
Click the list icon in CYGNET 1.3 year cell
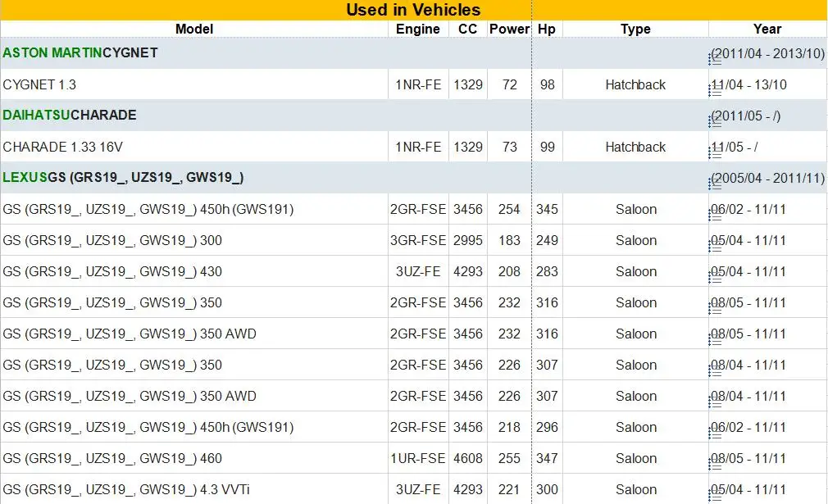coord(715,92)
